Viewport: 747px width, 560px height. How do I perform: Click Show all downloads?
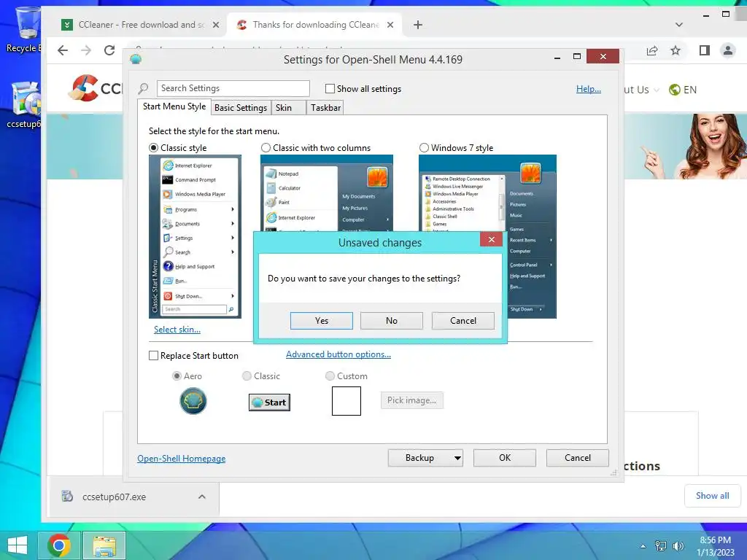tap(712, 496)
